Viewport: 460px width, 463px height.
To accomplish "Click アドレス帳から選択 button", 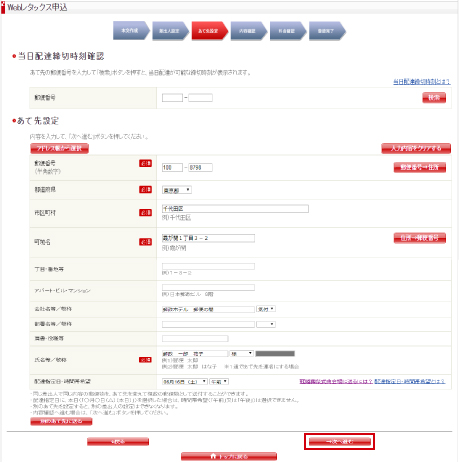I will (59, 148).
